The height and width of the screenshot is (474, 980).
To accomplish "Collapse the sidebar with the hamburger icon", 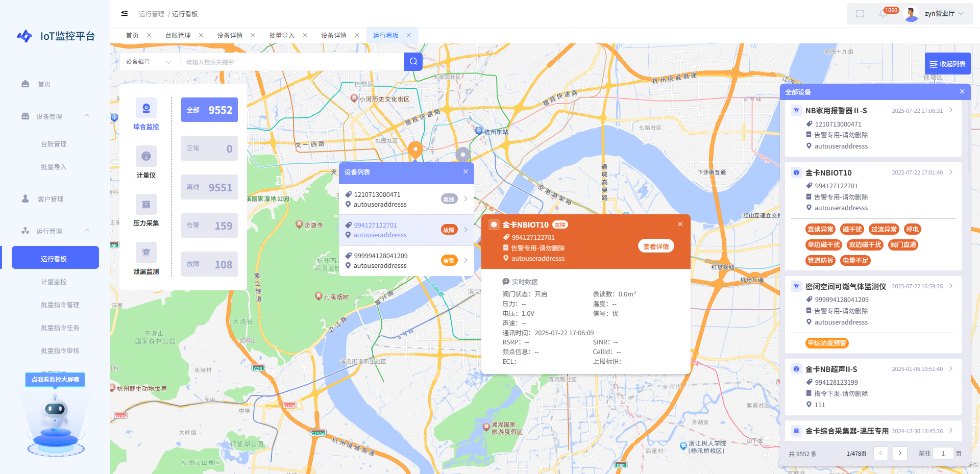I will (125, 14).
